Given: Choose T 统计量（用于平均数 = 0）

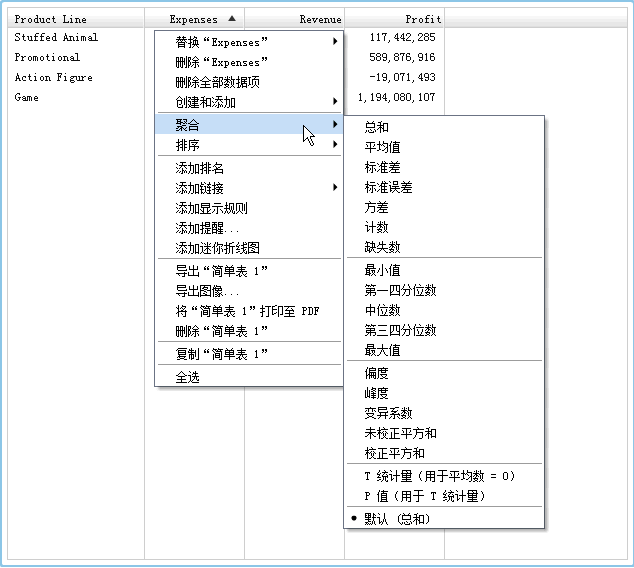Looking at the screenshot, I should pos(444,476).
